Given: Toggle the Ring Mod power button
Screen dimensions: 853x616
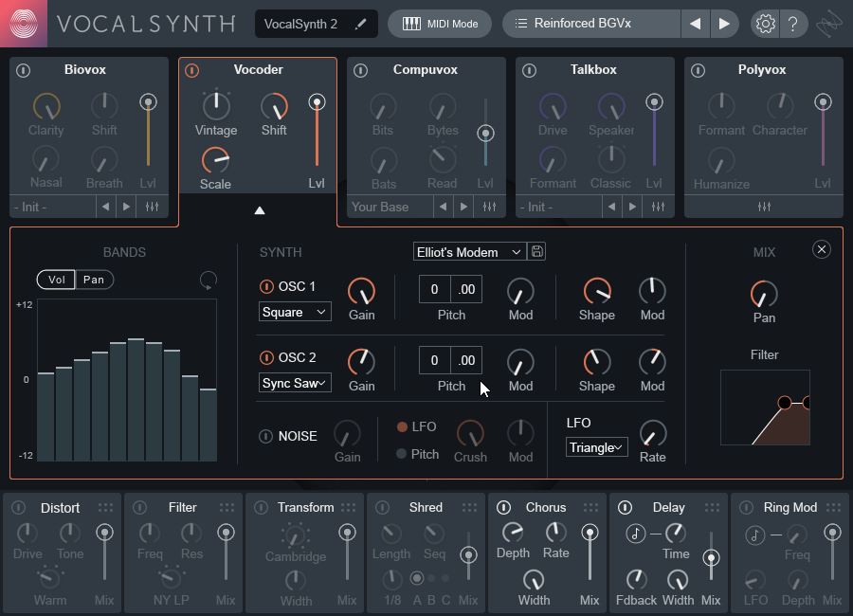Looking at the screenshot, I should [747, 508].
